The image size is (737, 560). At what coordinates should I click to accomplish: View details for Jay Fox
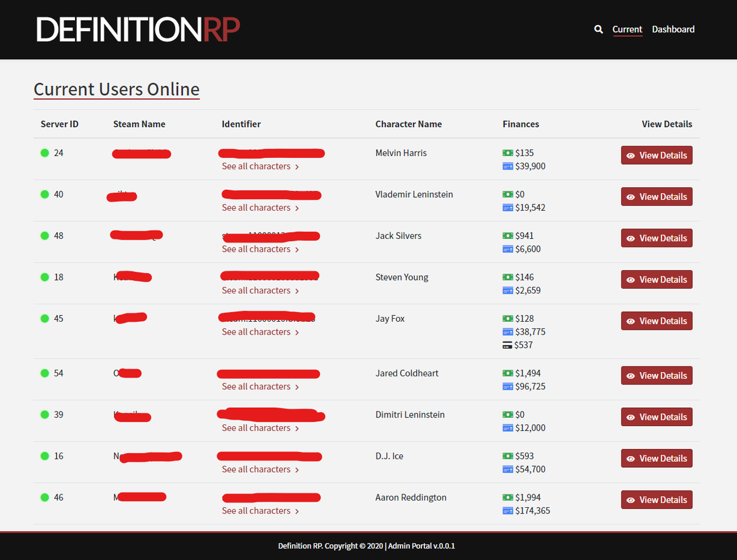(657, 321)
